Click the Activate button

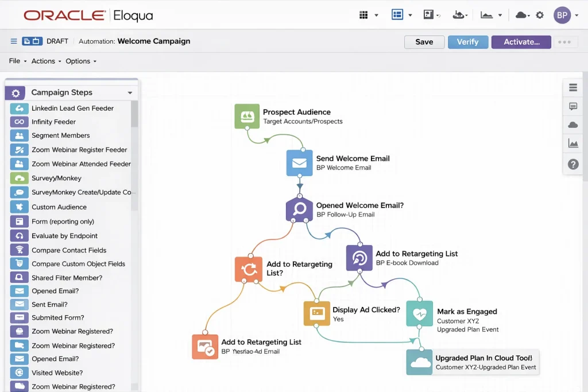pyautogui.click(x=521, y=42)
